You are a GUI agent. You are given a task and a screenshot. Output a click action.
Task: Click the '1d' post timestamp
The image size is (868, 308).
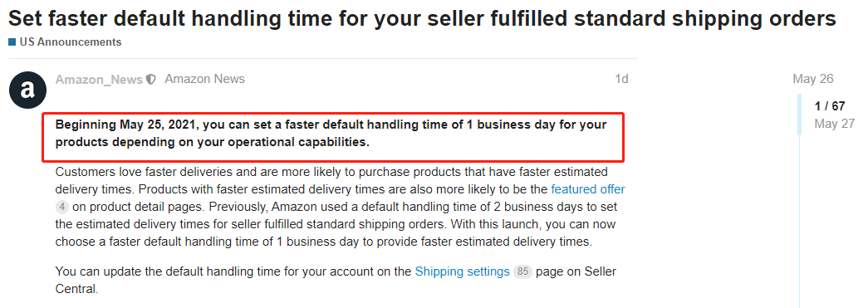point(621,79)
